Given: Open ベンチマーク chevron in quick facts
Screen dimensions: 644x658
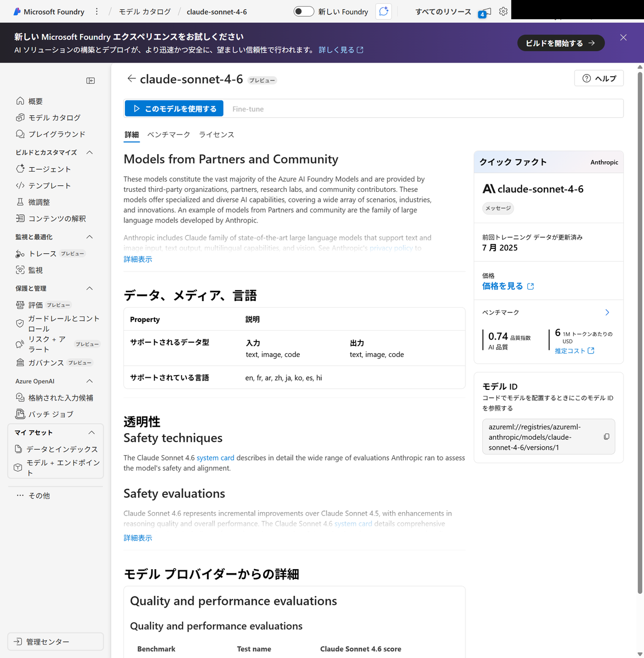Looking at the screenshot, I should [x=607, y=312].
